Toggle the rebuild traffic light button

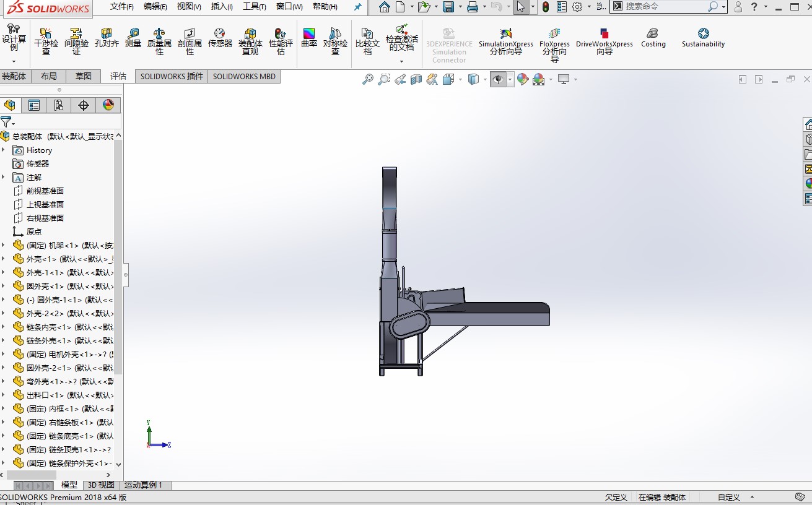pos(545,7)
